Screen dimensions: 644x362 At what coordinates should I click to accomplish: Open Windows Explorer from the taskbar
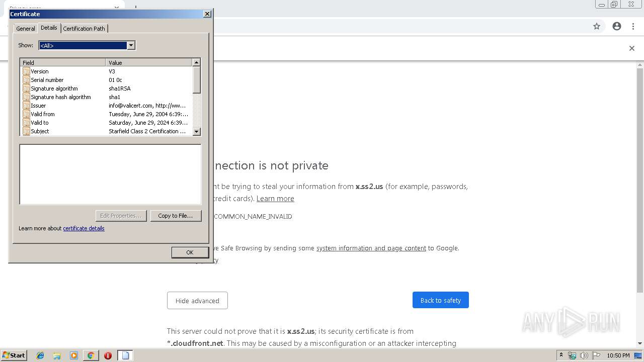[x=57, y=355]
